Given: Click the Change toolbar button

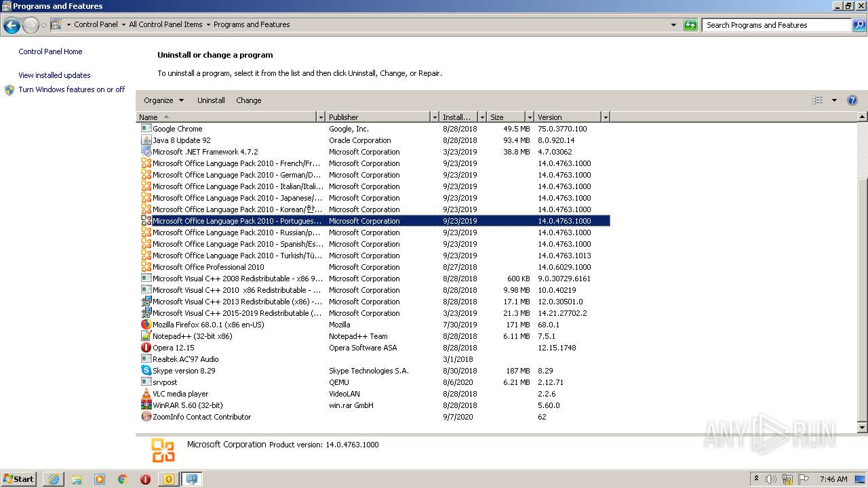Looking at the screenshot, I should point(249,100).
